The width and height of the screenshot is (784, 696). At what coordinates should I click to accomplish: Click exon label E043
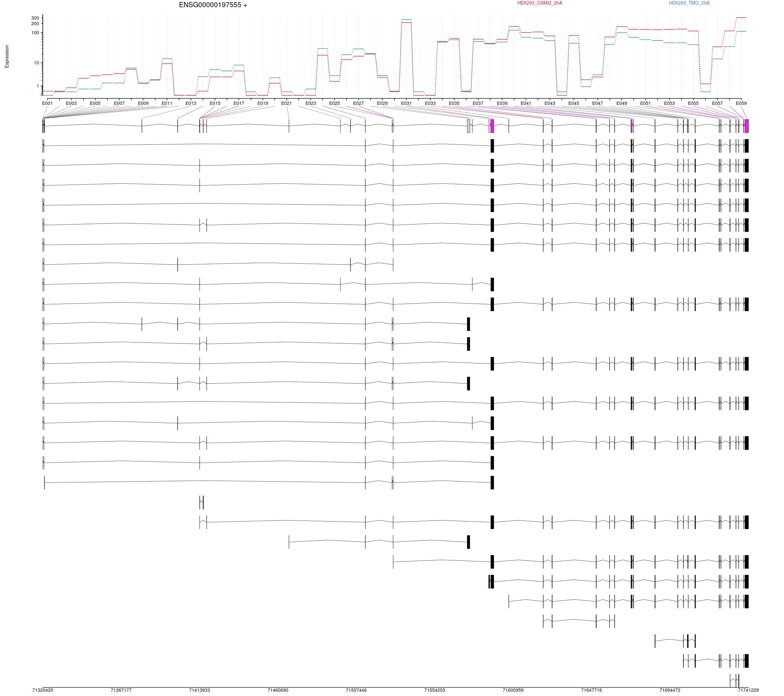(550, 103)
